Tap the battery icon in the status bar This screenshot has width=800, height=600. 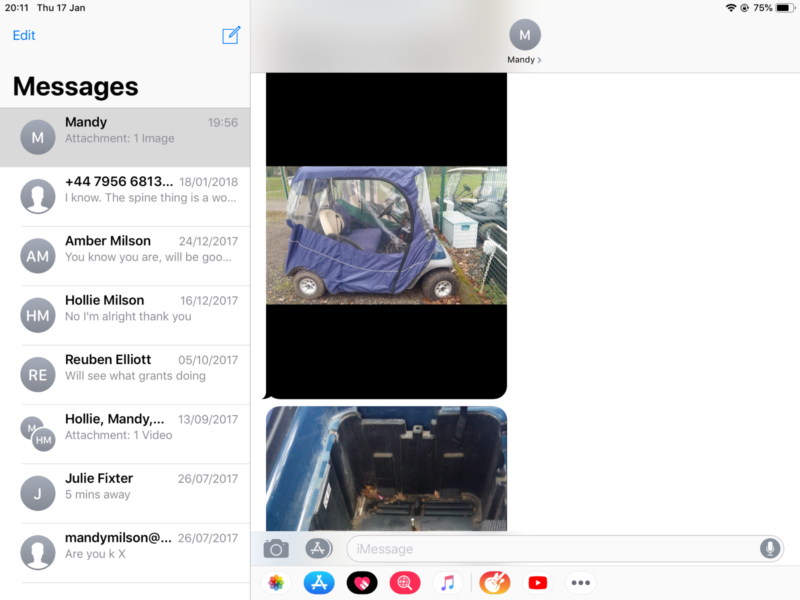(785, 8)
